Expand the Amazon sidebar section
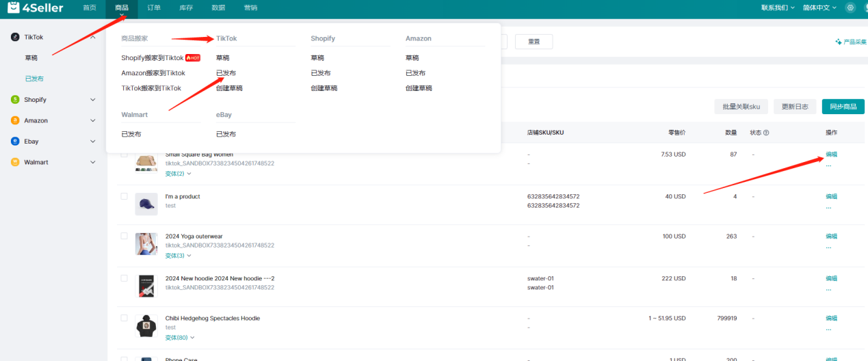The image size is (868, 361). (x=93, y=120)
